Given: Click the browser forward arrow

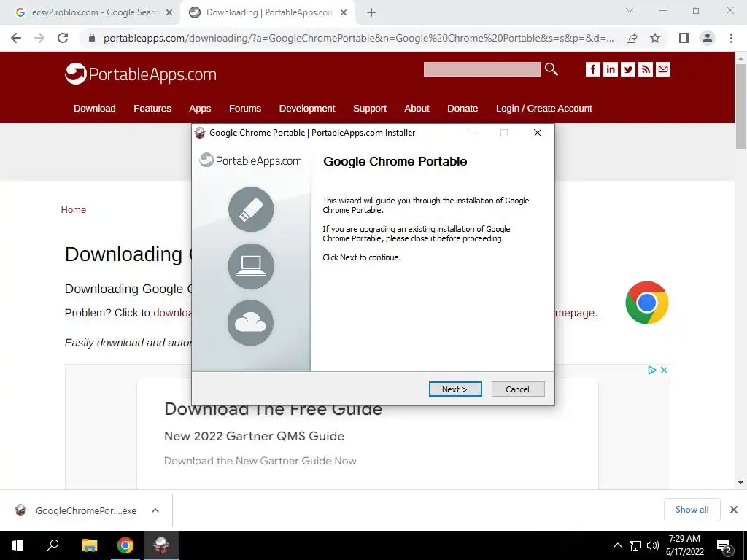Looking at the screenshot, I should [x=39, y=38].
